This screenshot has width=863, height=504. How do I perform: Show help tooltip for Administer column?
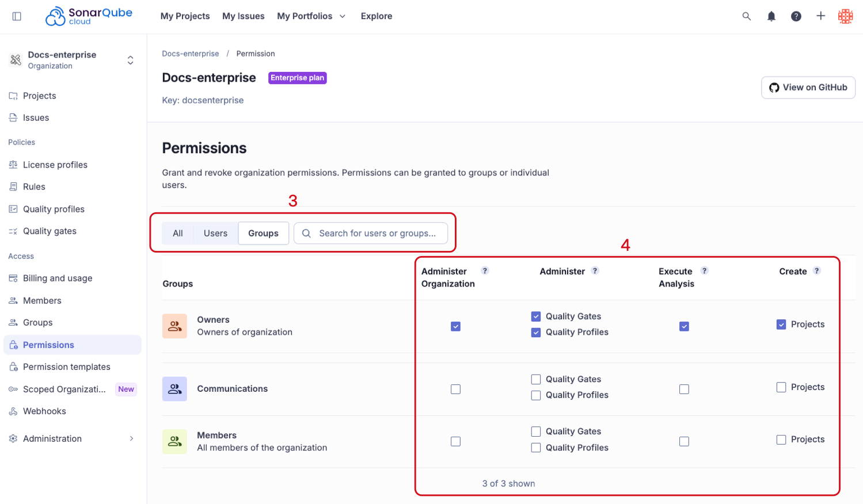(x=595, y=270)
